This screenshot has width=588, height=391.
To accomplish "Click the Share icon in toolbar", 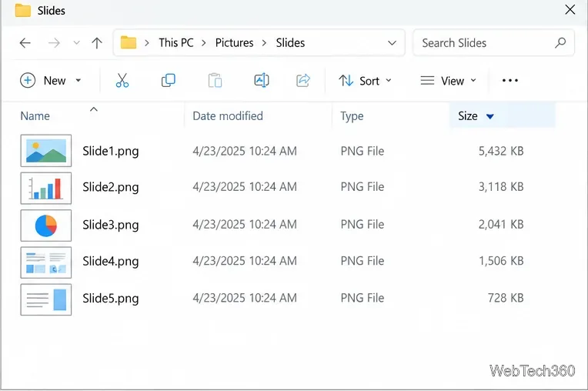I will pyautogui.click(x=303, y=80).
